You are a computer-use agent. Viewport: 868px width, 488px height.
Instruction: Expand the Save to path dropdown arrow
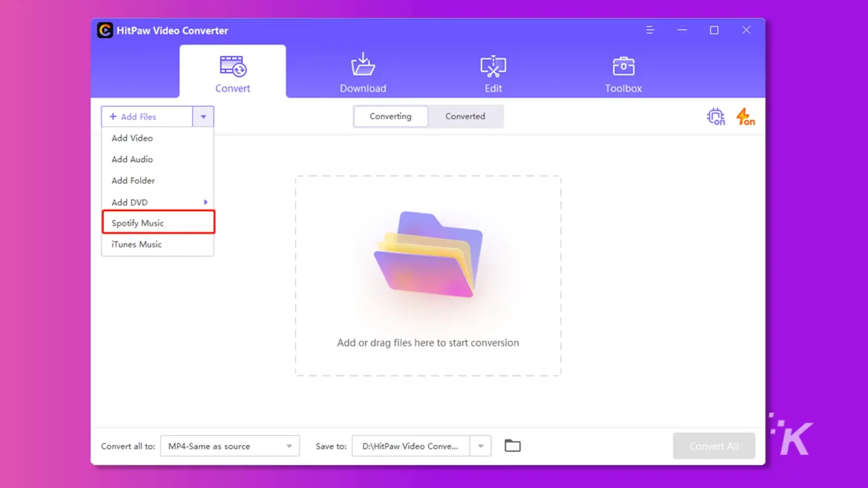click(481, 446)
